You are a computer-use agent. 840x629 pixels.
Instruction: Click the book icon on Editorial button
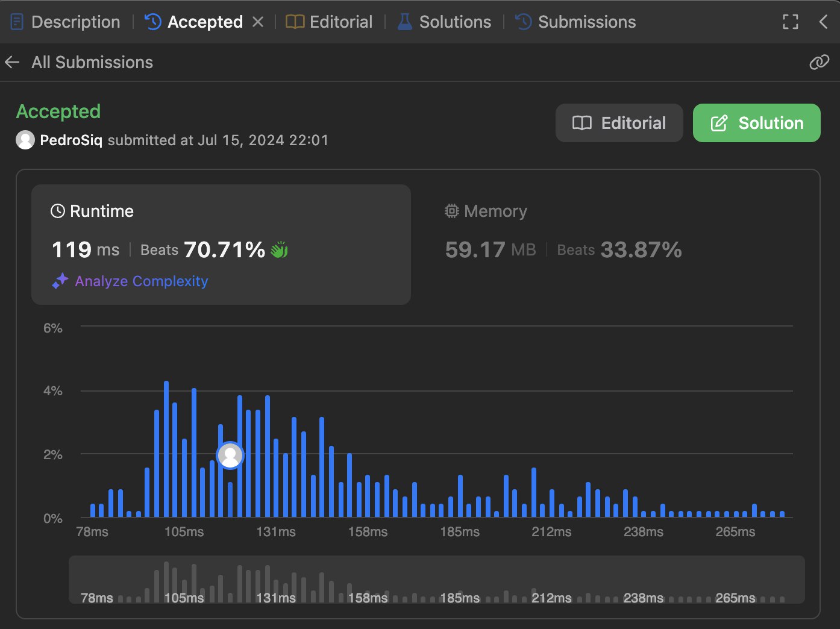coord(582,123)
